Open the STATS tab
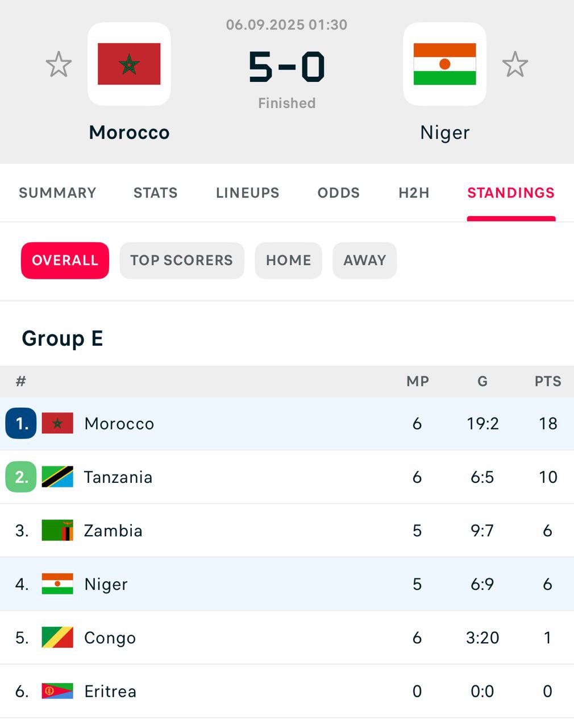This screenshot has width=574, height=728. pyautogui.click(x=156, y=193)
